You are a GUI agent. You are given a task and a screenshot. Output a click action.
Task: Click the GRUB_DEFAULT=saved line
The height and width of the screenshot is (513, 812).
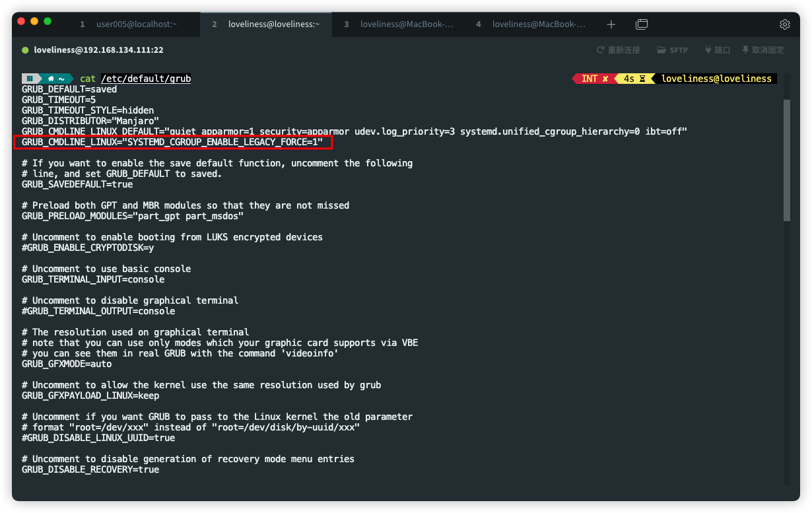click(69, 89)
